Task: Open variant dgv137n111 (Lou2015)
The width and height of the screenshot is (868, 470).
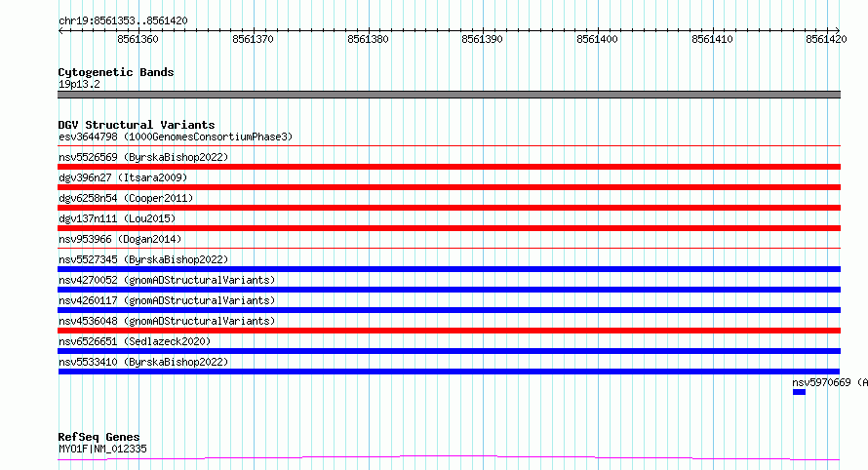Action: click(x=117, y=218)
